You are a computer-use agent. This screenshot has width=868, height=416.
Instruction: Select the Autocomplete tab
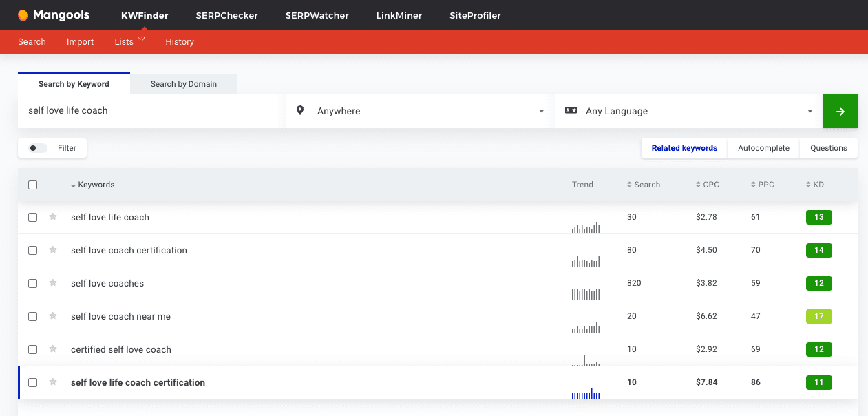point(763,148)
